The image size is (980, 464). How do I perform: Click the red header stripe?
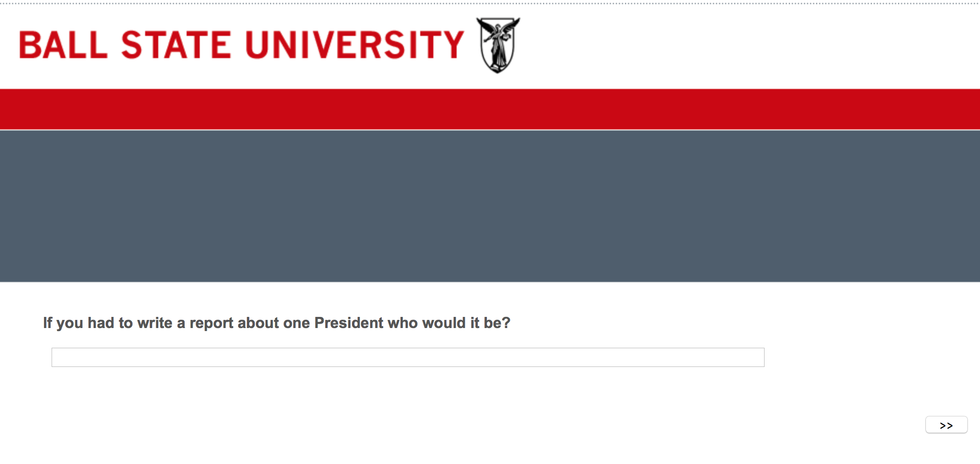(489, 109)
